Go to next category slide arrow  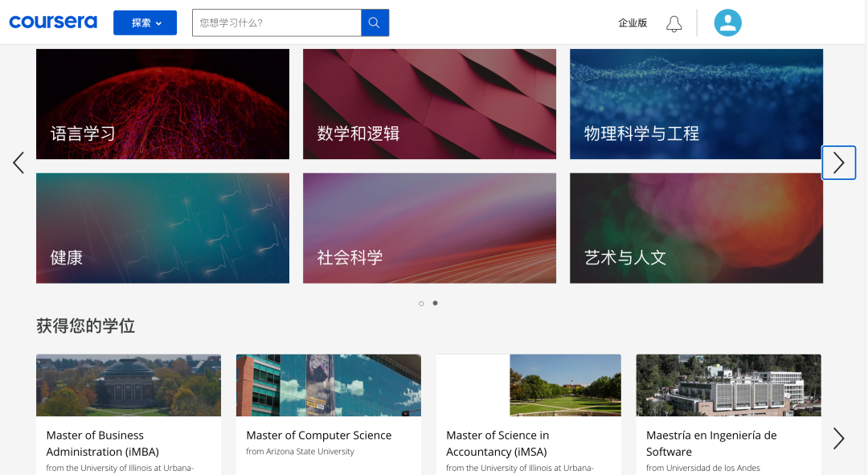(838, 163)
